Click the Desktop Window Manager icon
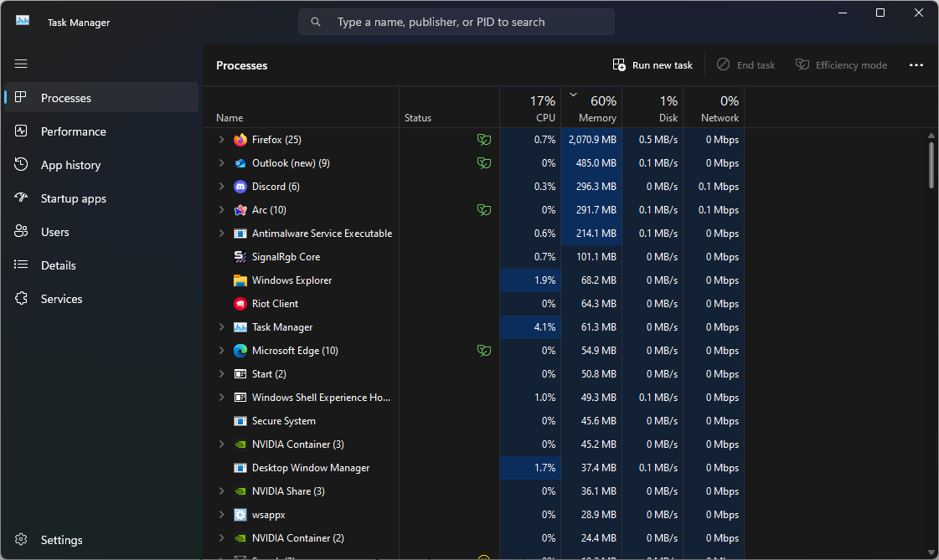 coord(240,468)
